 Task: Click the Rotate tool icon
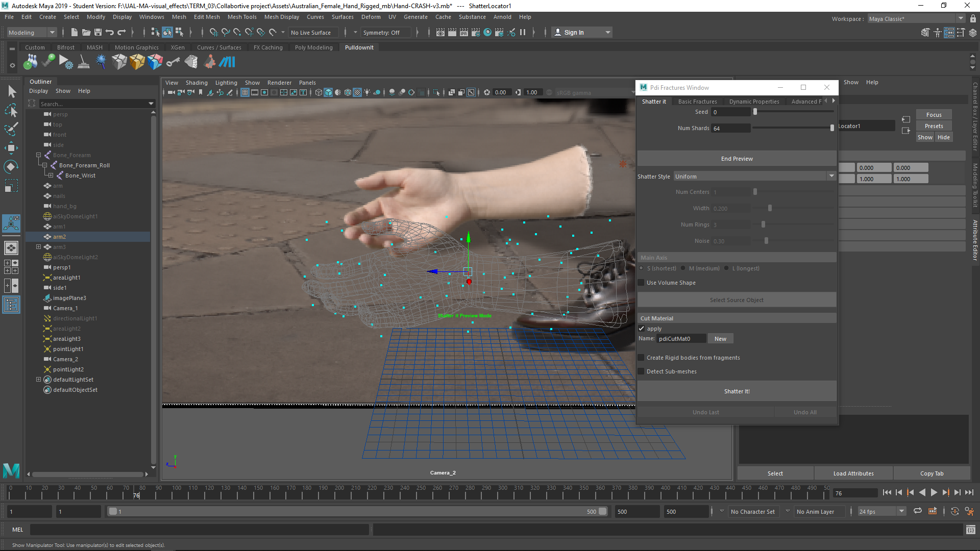tap(11, 167)
